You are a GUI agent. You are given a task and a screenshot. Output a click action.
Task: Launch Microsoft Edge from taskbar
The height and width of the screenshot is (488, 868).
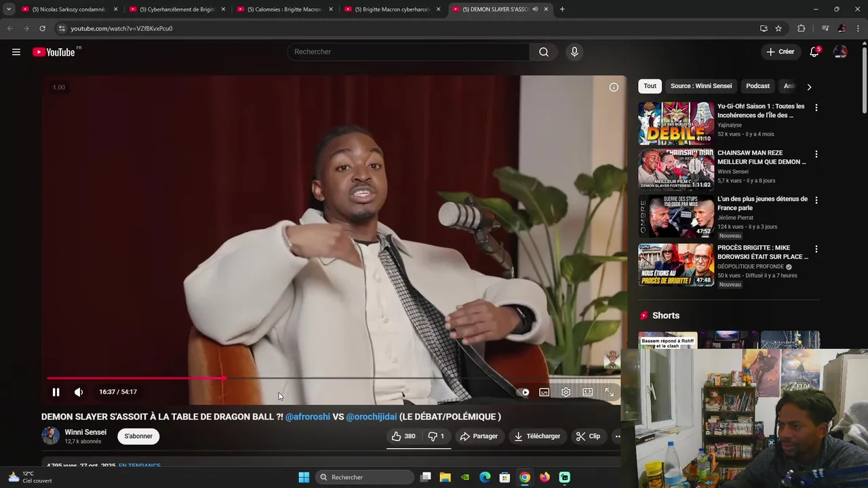(x=485, y=477)
